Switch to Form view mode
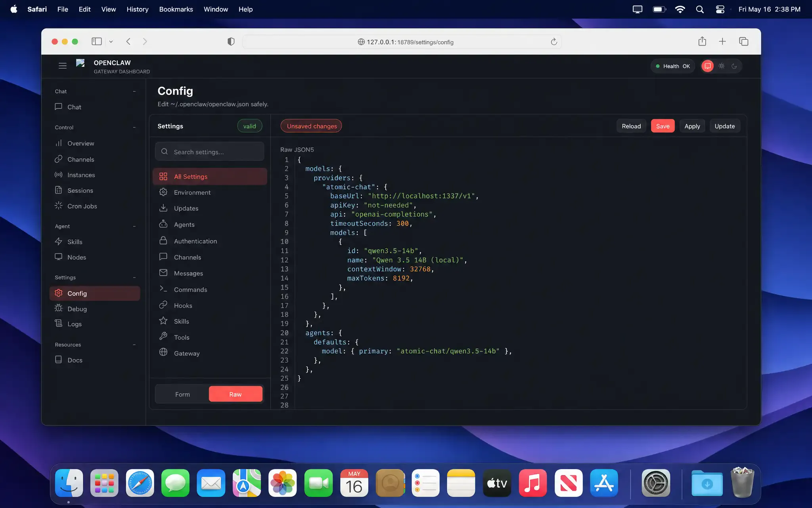The height and width of the screenshot is (508, 812). (x=182, y=394)
